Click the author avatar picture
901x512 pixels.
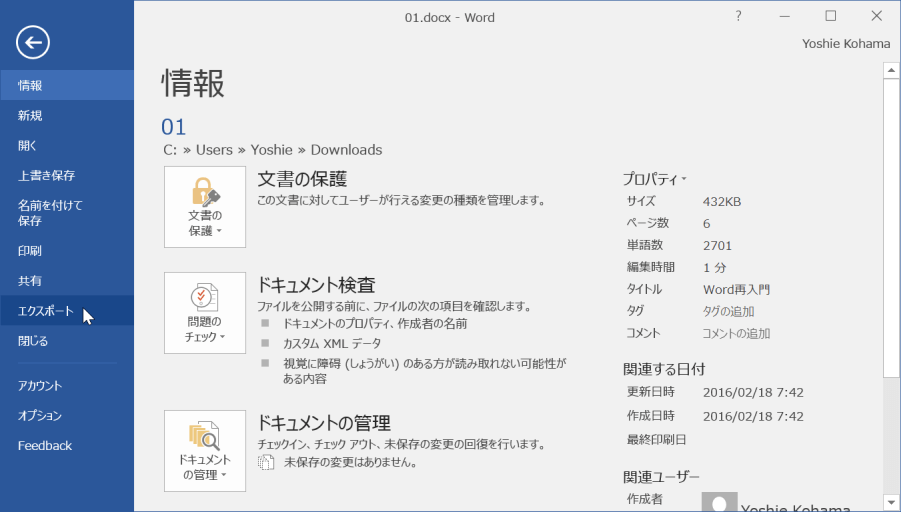click(x=719, y=502)
